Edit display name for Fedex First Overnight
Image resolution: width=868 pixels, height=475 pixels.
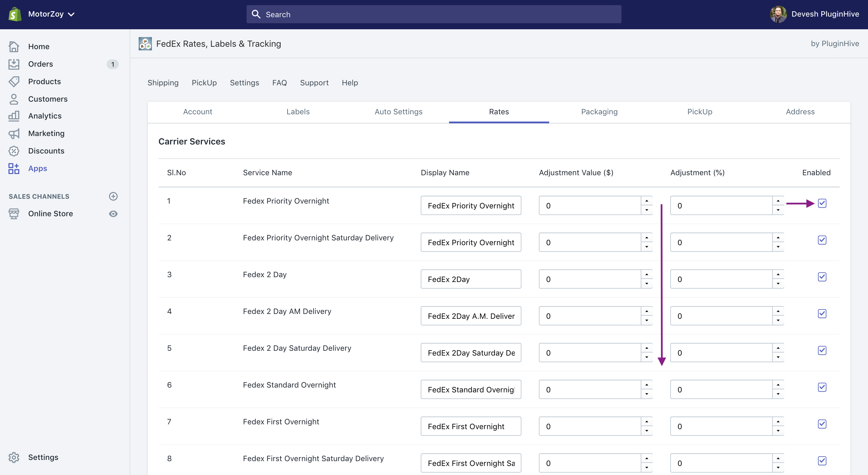[x=471, y=426]
